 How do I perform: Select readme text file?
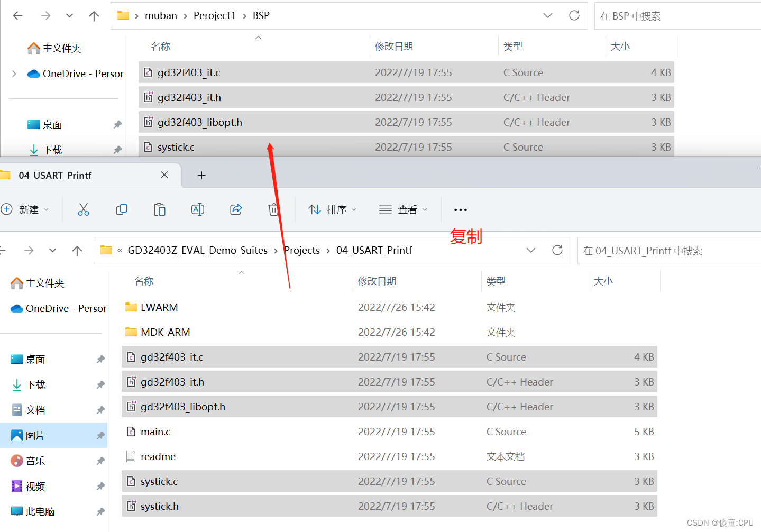click(x=389, y=456)
